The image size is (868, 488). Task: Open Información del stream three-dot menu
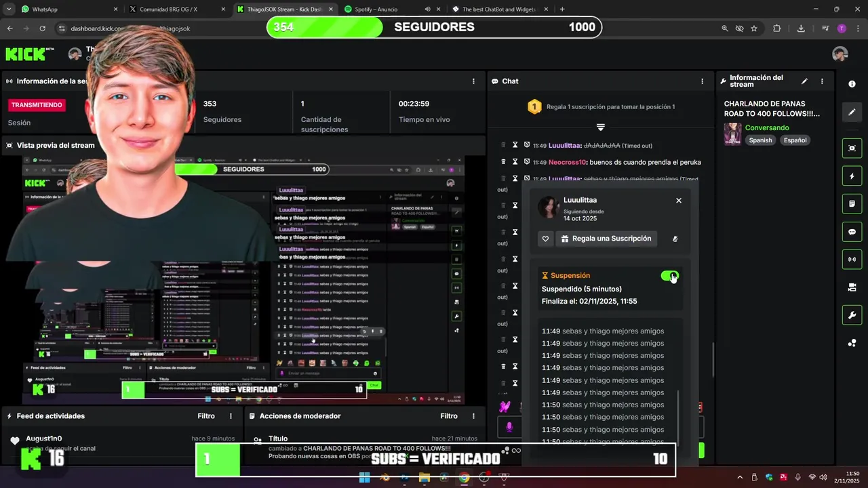coord(822,81)
